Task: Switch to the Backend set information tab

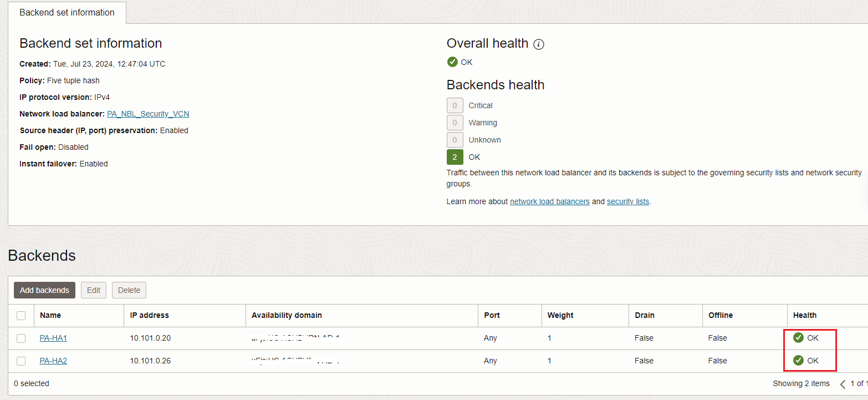Action: click(x=67, y=12)
